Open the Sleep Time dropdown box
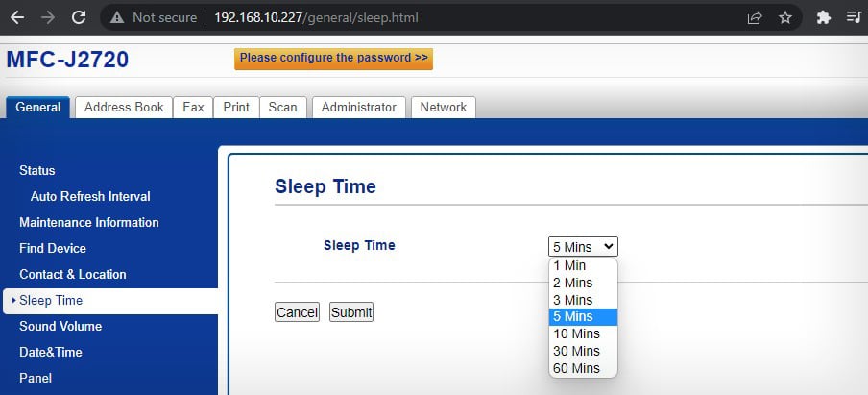The height and width of the screenshot is (395, 868). click(583, 247)
